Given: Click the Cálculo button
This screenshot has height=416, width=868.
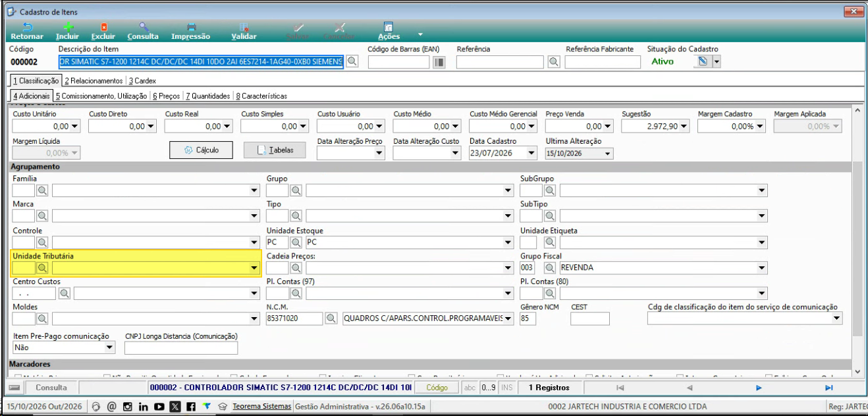Looking at the screenshot, I should (202, 150).
